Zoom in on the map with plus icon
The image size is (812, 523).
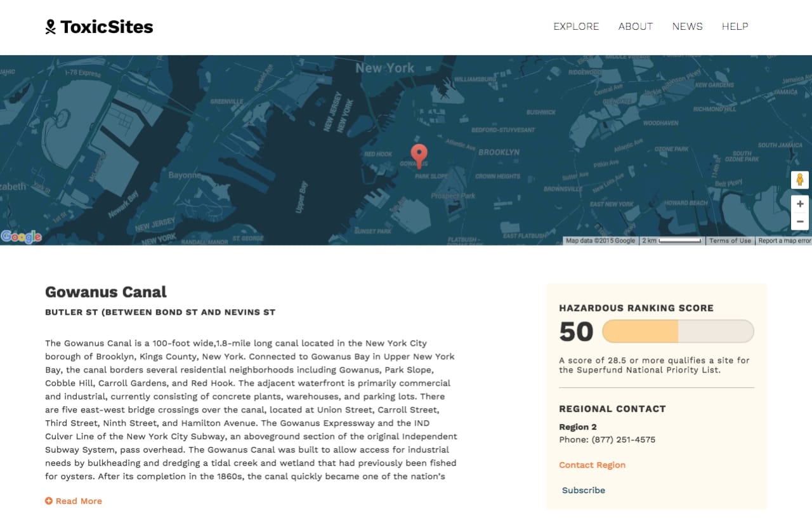pos(800,204)
